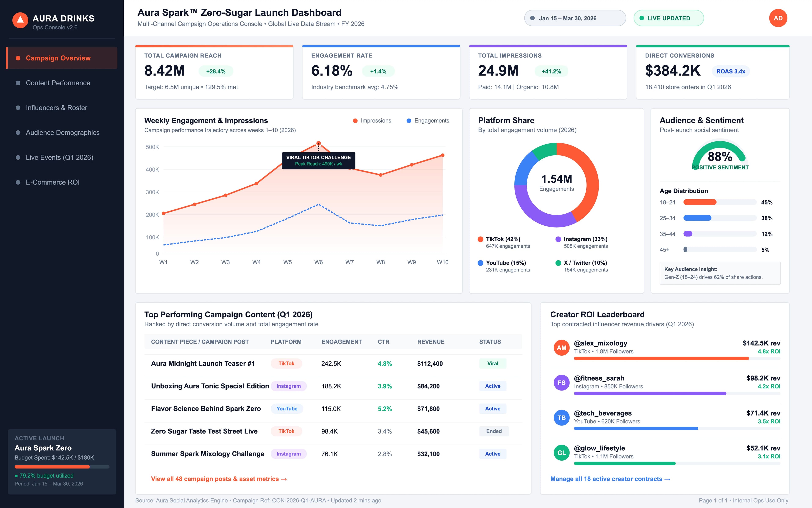
Task: Click the Viral status badge
Action: click(492, 363)
